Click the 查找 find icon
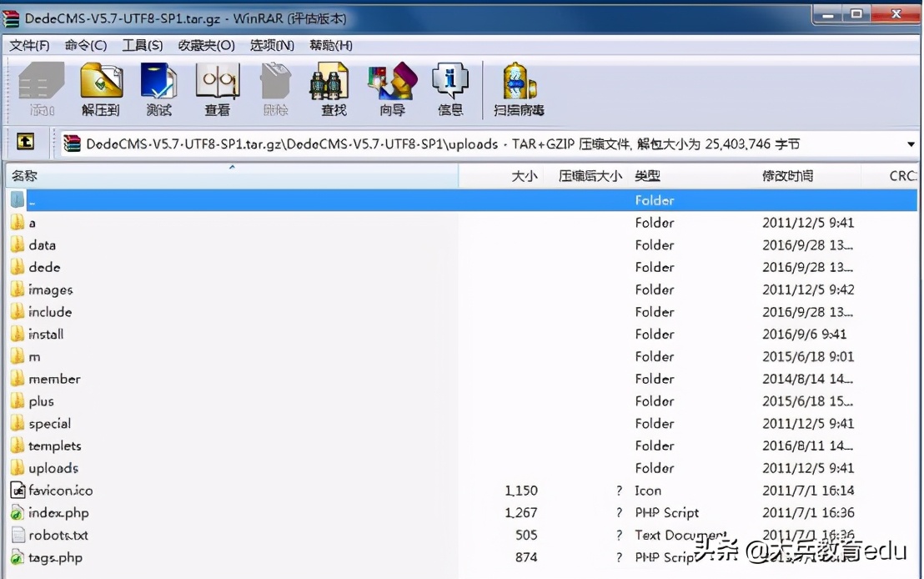The height and width of the screenshot is (579, 924). [330, 86]
